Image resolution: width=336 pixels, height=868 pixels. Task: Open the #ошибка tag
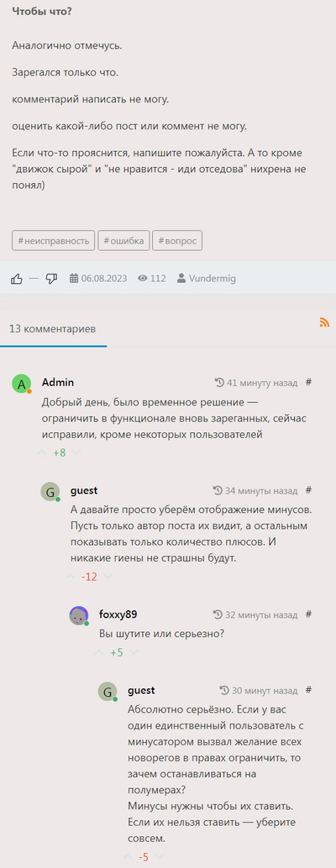124,241
